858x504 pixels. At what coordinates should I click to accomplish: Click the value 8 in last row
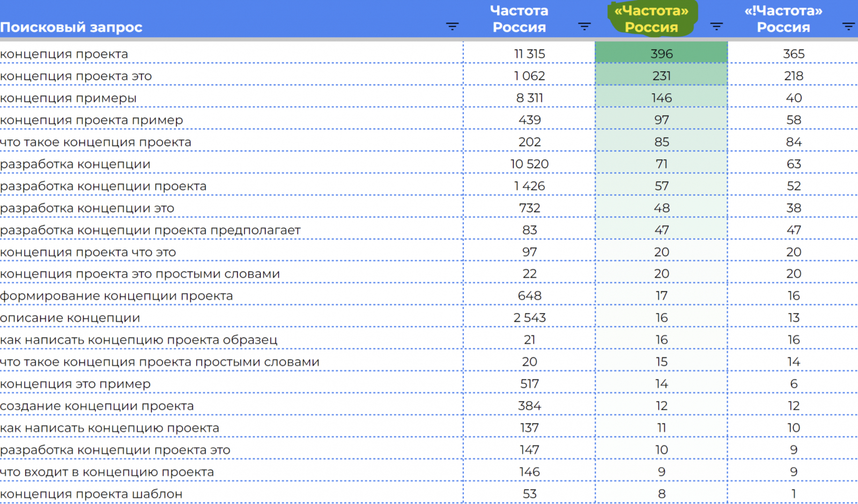pos(661,494)
